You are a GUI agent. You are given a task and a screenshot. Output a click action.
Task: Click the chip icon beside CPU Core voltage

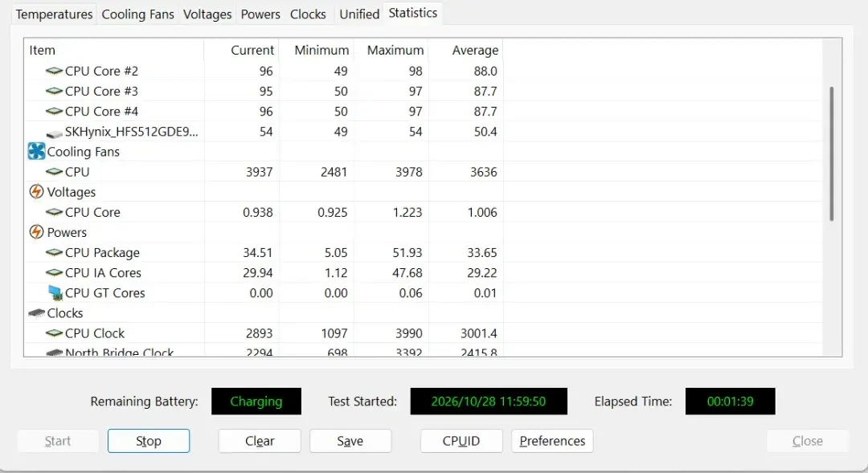click(54, 213)
